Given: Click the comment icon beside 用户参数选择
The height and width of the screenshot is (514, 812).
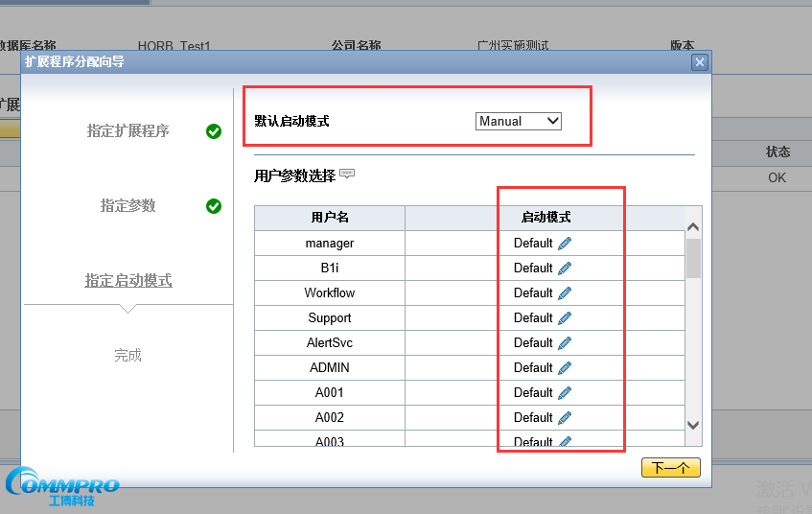Looking at the screenshot, I should click(x=347, y=175).
